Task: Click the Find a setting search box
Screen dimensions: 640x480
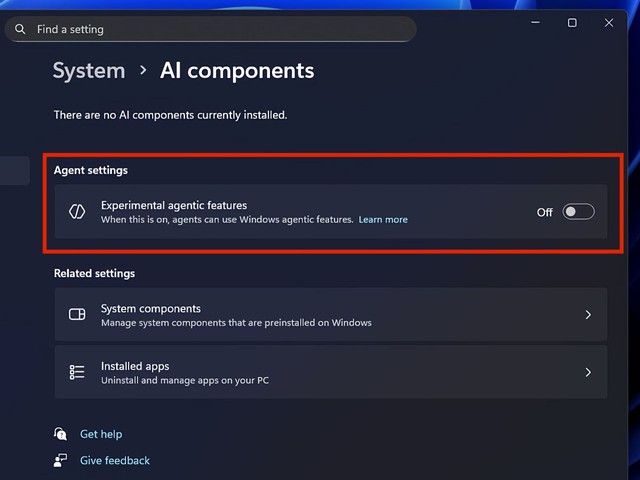Action: pyautogui.click(x=211, y=29)
